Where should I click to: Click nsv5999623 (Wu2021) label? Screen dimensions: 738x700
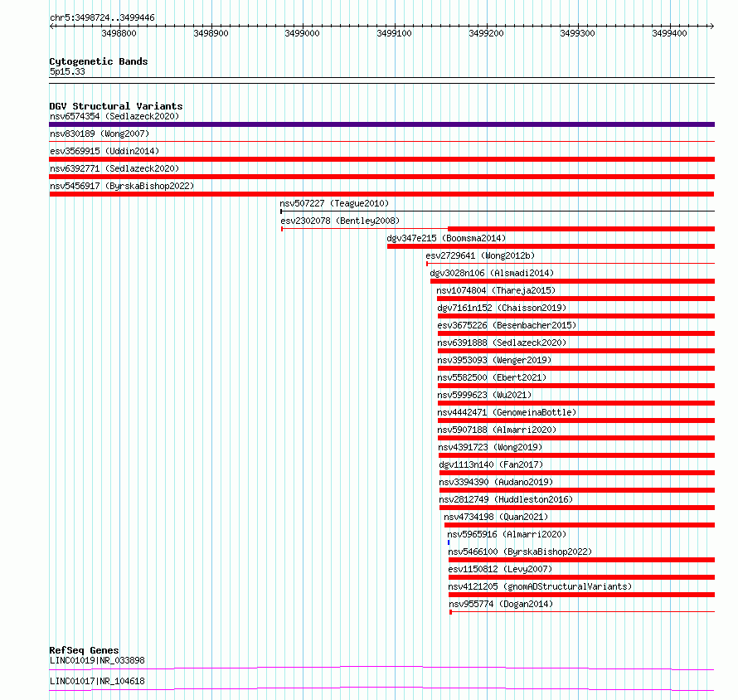point(484,395)
